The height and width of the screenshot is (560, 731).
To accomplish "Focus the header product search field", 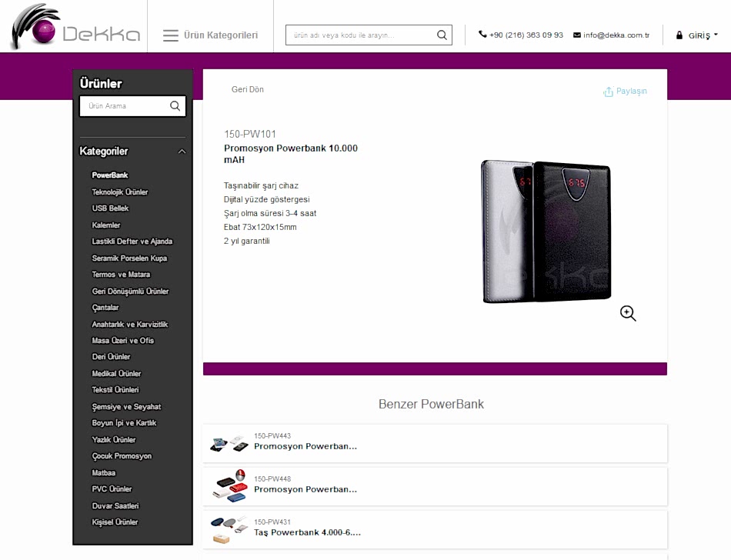I will click(358, 35).
